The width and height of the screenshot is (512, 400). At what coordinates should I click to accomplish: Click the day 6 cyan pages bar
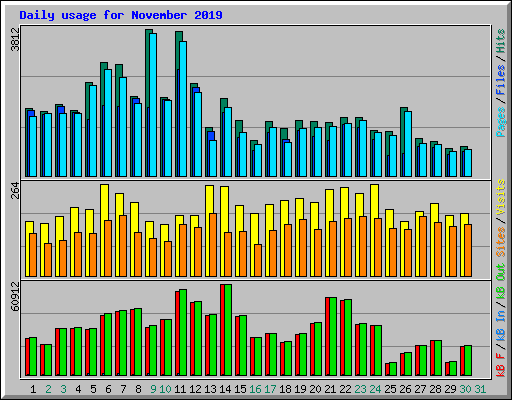tap(108, 123)
